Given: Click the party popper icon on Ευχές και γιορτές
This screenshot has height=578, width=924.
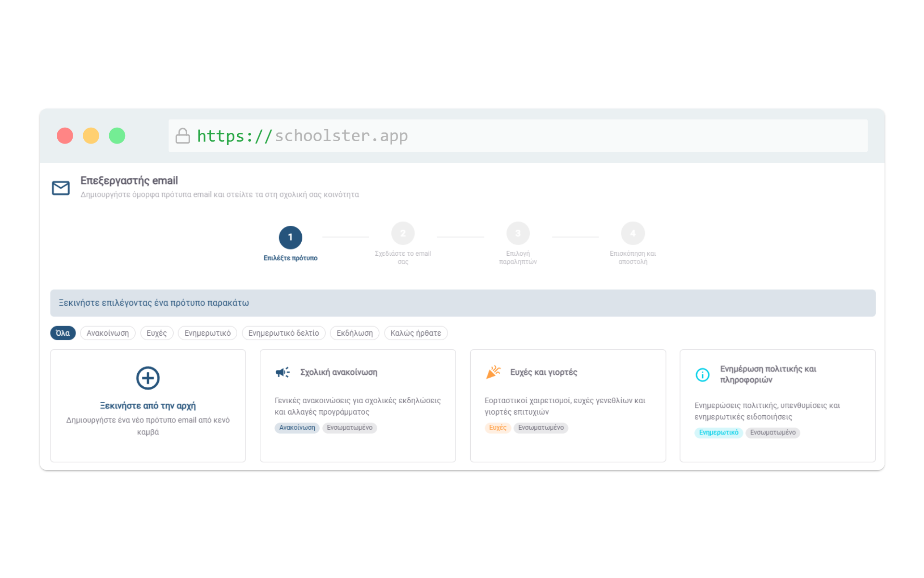Looking at the screenshot, I should pyautogui.click(x=493, y=372).
